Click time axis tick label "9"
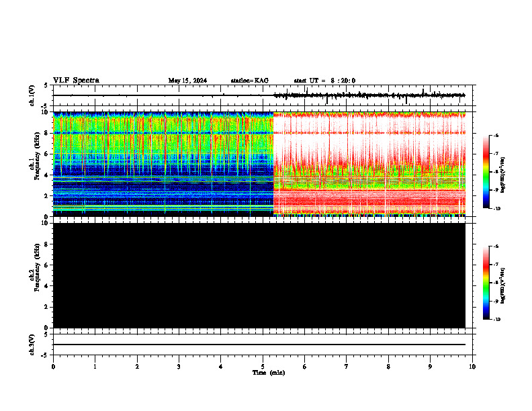Screen dimensions: 532x411 430,367
